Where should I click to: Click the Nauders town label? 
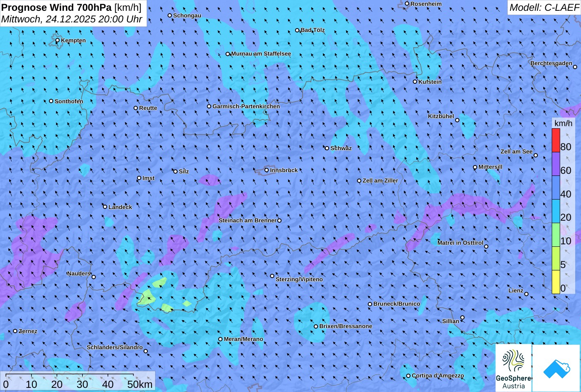pyautogui.click(x=79, y=273)
